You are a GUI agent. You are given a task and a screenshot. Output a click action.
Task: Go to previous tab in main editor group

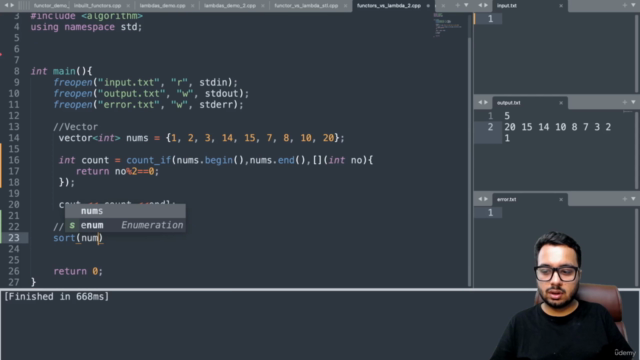(x=6, y=5)
